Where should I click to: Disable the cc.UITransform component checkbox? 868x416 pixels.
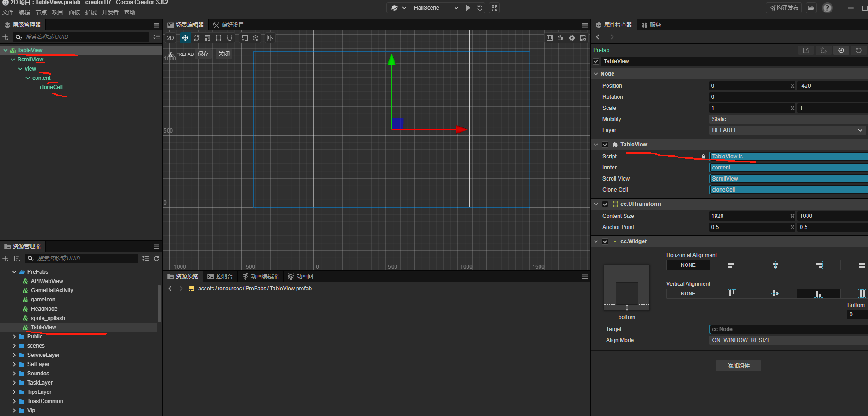pyautogui.click(x=605, y=204)
